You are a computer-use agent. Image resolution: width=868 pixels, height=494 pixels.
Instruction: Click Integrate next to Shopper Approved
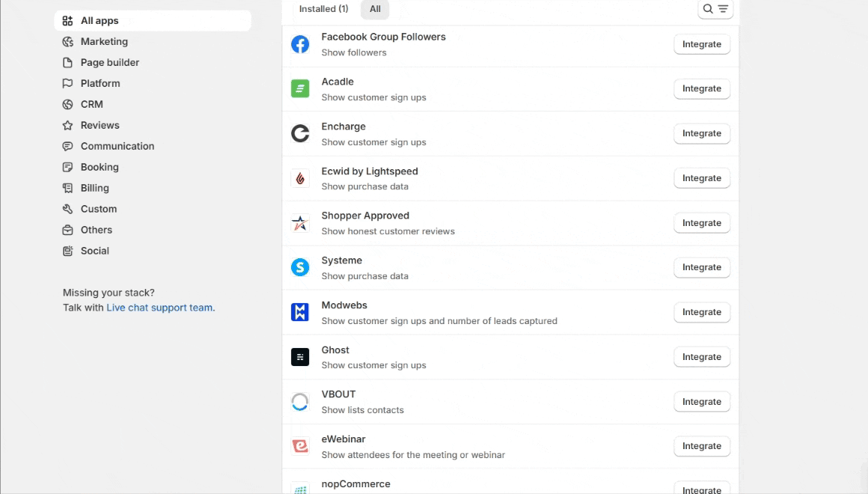701,223
